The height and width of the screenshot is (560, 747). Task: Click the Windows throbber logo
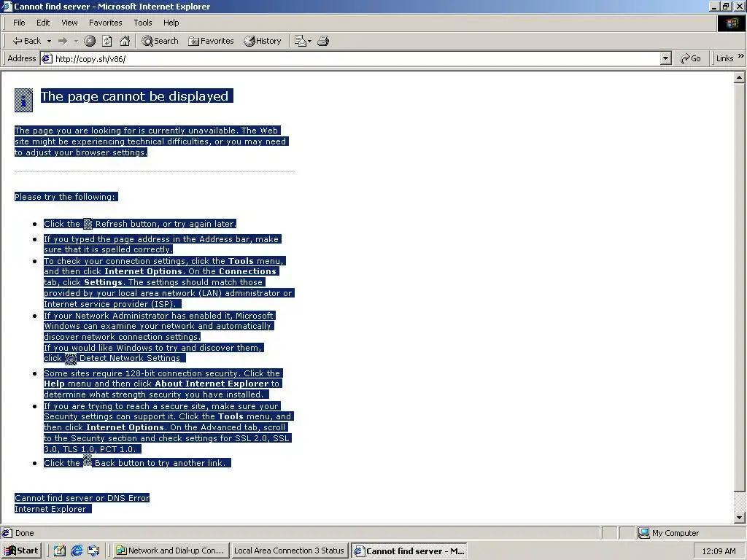[731, 23]
